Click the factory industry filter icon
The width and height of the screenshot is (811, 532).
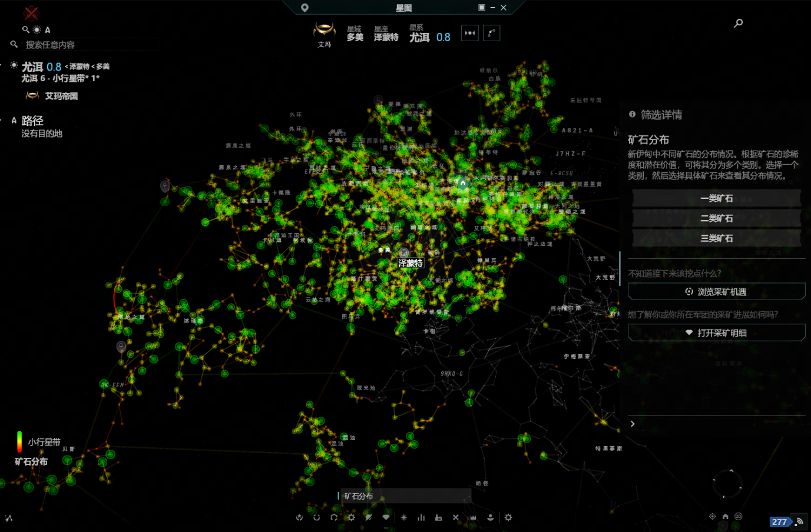tap(438, 517)
